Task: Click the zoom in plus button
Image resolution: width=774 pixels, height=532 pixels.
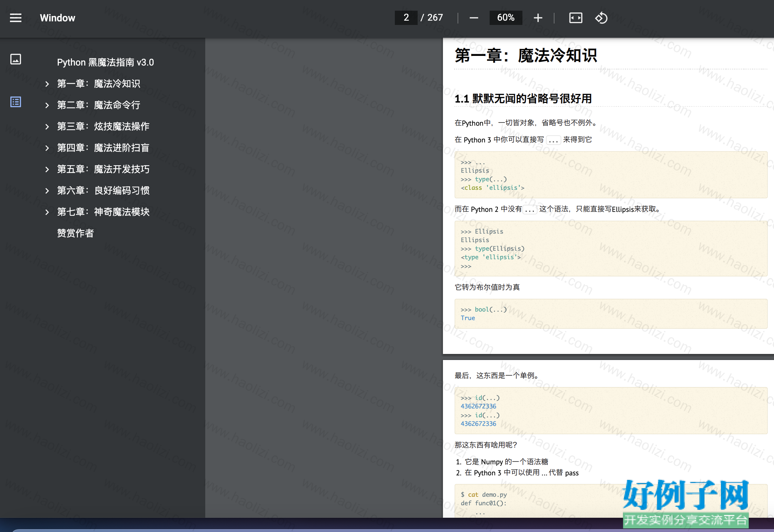Action: point(538,18)
